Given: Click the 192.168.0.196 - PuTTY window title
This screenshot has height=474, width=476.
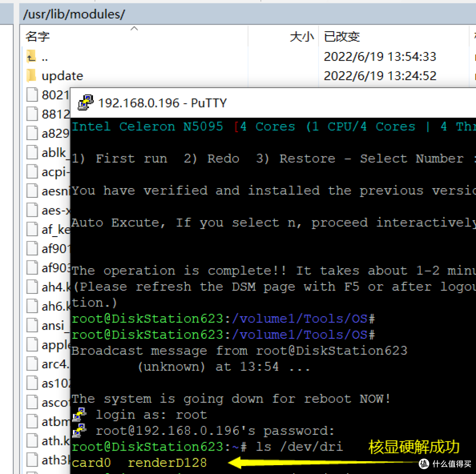Looking at the screenshot, I should pos(162,103).
